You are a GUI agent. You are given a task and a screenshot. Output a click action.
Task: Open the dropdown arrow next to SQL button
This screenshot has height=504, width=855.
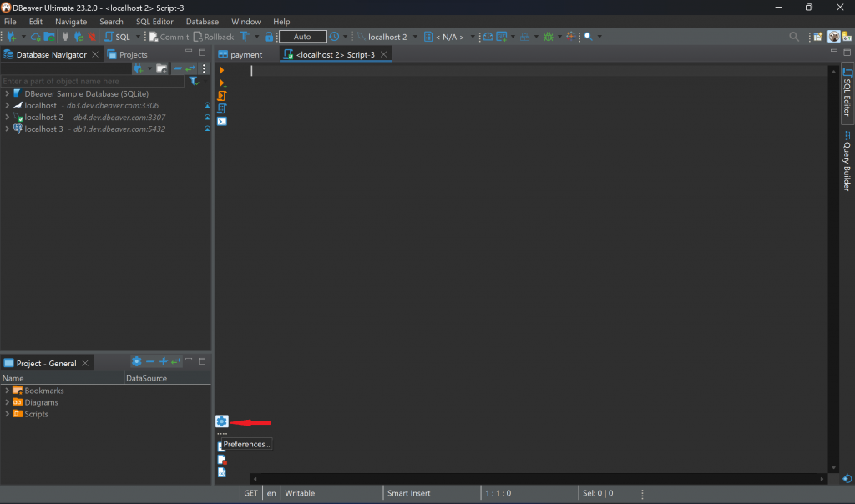tap(138, 37)
